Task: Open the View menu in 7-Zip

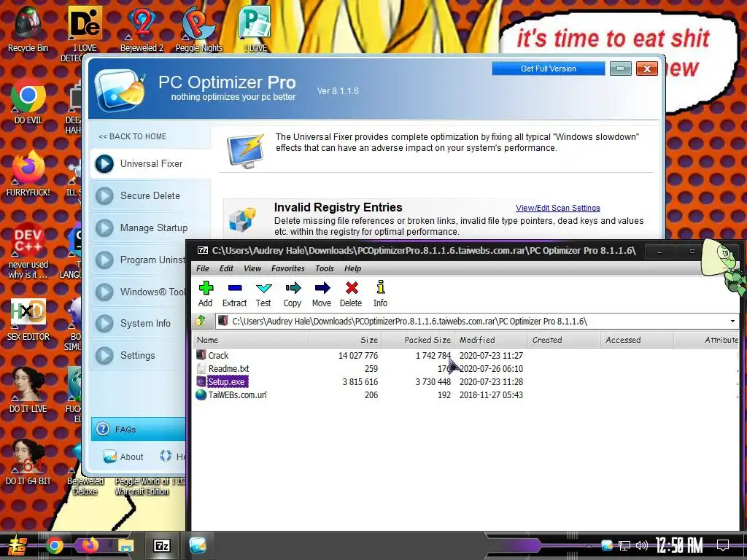Action: [252, 268]
